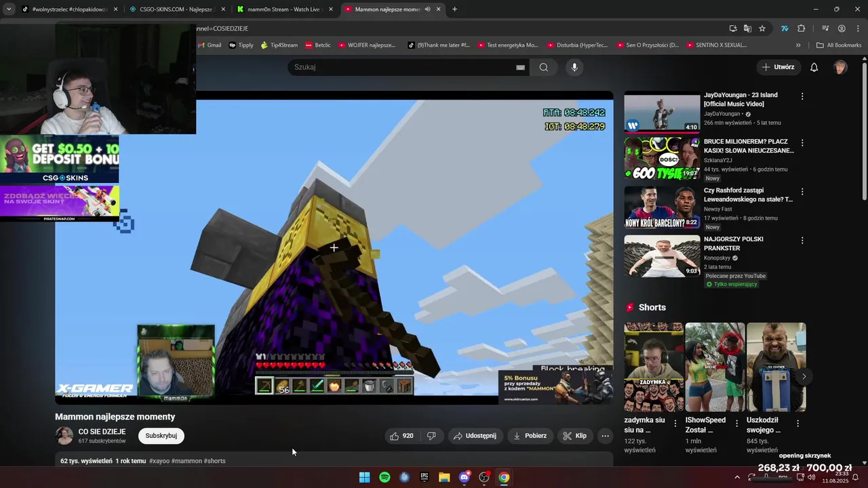Image resolution: width=868 pixels, height=488 pixels.
Task: Open CO SIE DZIEJE channel avatar
Action: coord(64,436)
